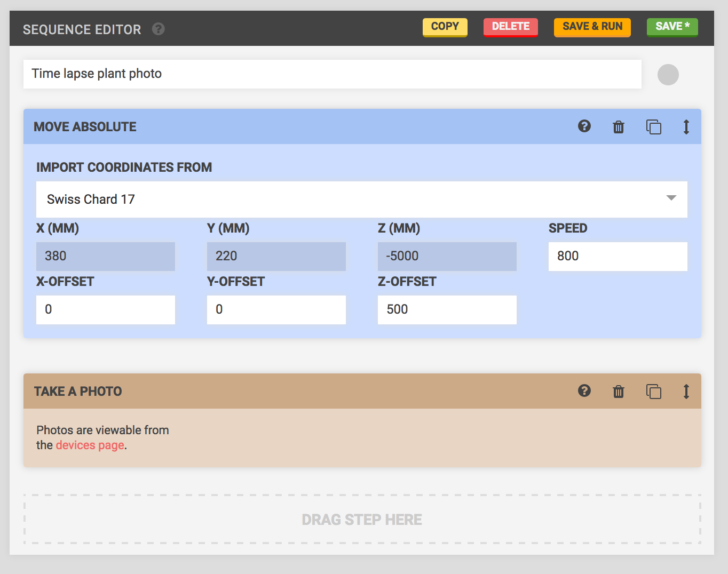The height and width of the screenshot is (574, 728).
Task: Click the Take a Photo reorder arrow
Action: (686, 392)
